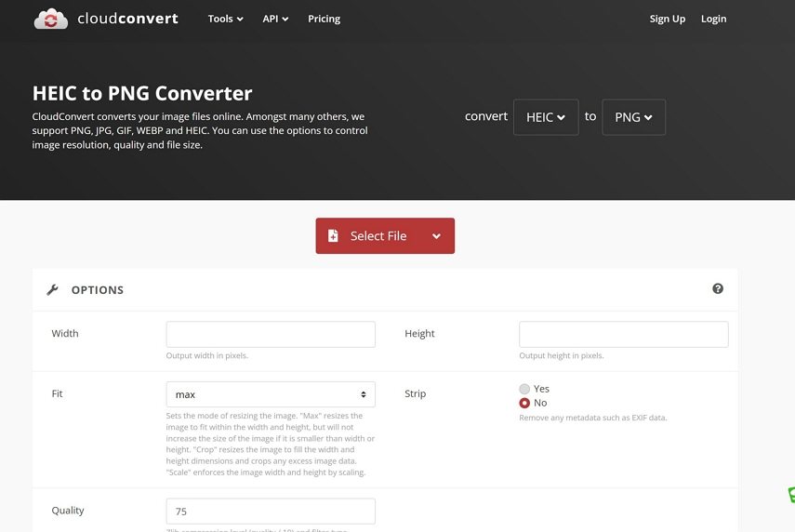Click 'Remove any metadata such as EXIF data.' text
Viewport: 795px width, 532px height.
pos(592,418)
